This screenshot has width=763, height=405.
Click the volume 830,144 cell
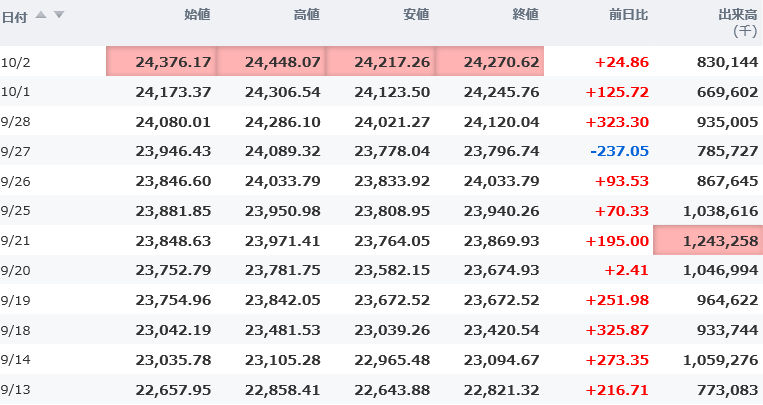(x=722, y=61)
